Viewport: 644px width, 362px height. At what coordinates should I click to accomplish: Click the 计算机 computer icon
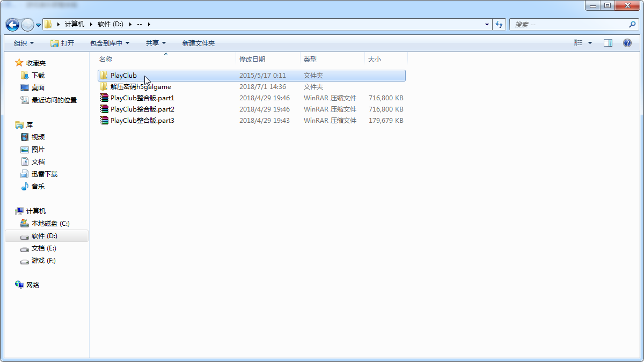click(x=19, y=211)
